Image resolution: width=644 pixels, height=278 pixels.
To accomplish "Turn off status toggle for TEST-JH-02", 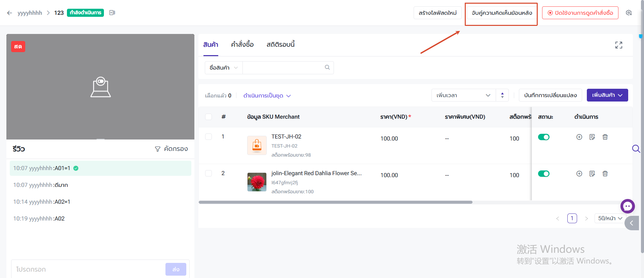I will (544, 137).
